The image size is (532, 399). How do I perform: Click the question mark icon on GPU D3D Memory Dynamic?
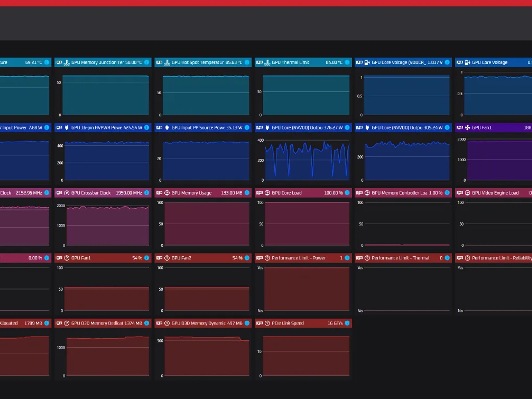click(167, 323)
